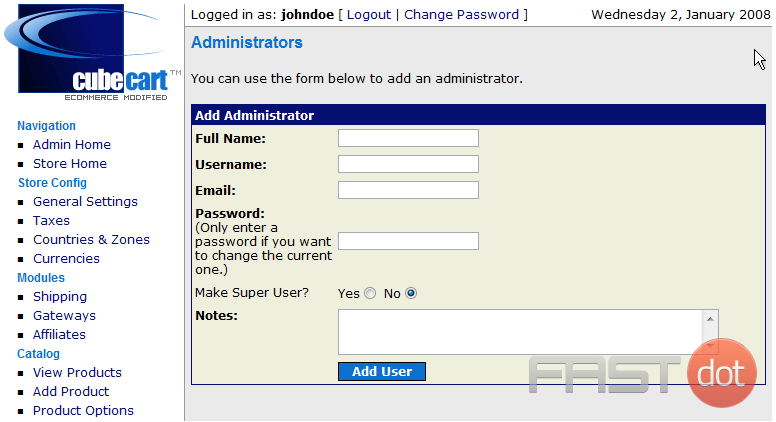Open View Products in Catalog
The image size is (776, 422).
(x=77, y=373)
